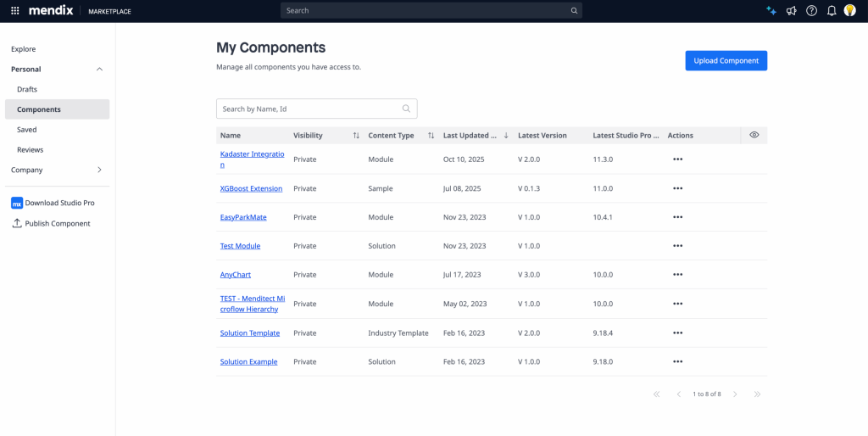
Task: Focus the Search by Name, Id field
Action: [308, 109]
